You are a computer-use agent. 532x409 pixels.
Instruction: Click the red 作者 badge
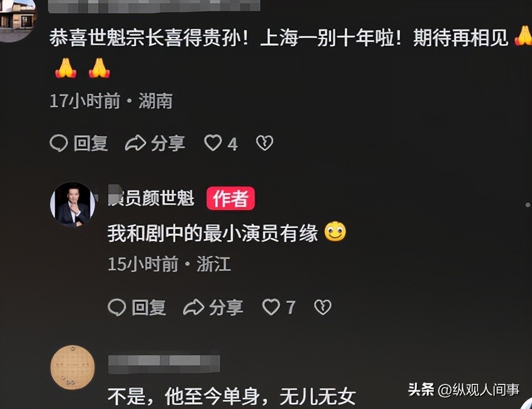[x=231, y=198]
